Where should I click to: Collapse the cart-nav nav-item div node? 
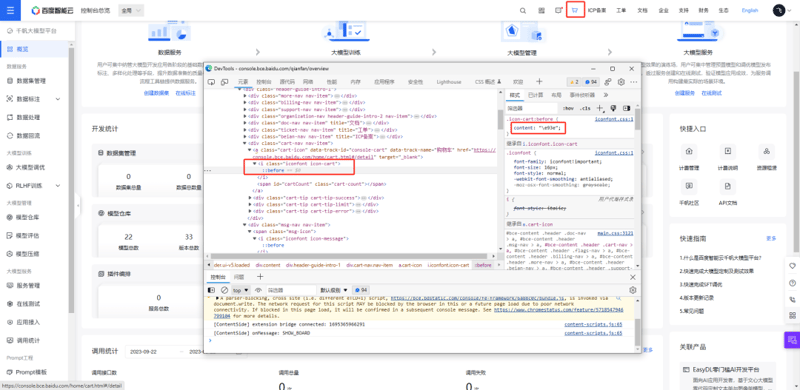[245, 143]
